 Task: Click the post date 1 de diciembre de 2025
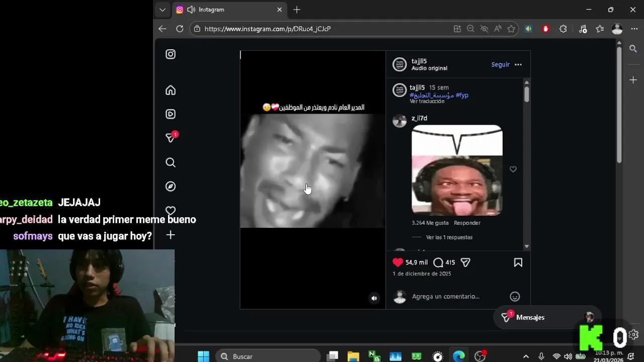[422, 274]
